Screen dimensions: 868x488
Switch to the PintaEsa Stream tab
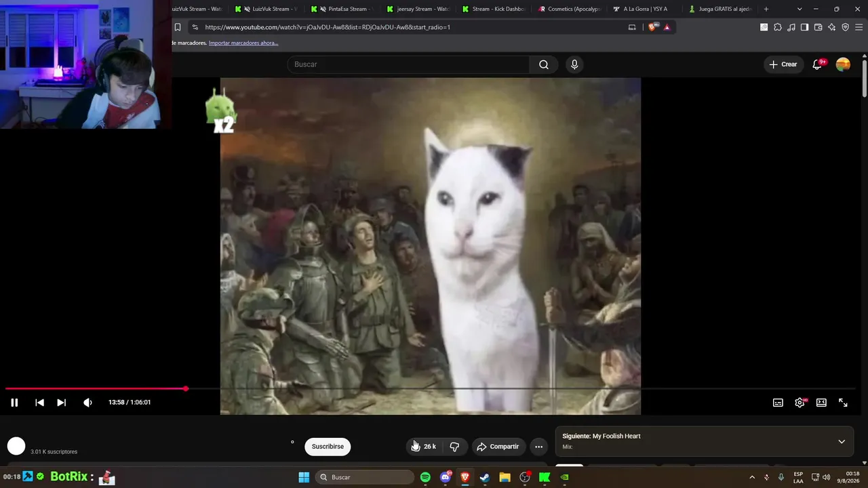343,9
